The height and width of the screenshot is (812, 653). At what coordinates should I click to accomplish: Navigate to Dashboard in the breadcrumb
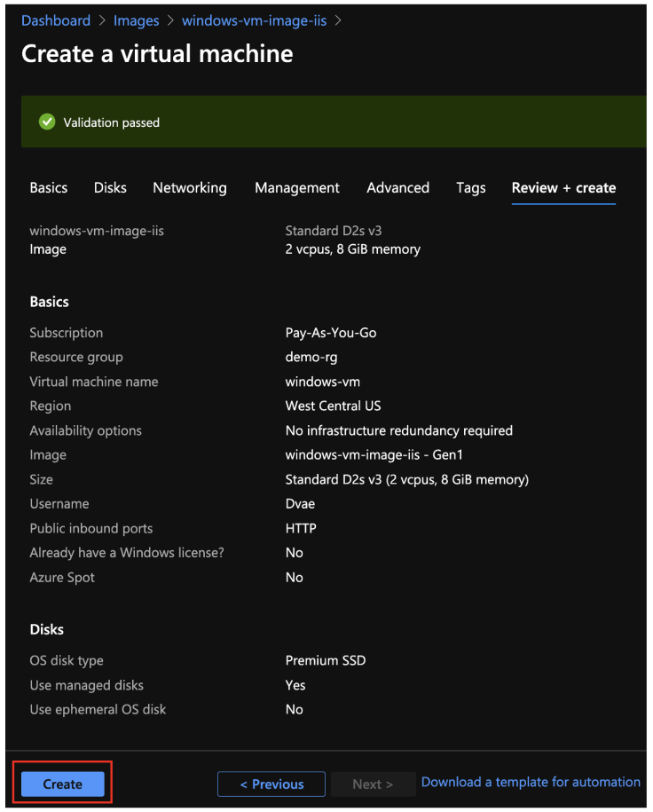[56, 20]
